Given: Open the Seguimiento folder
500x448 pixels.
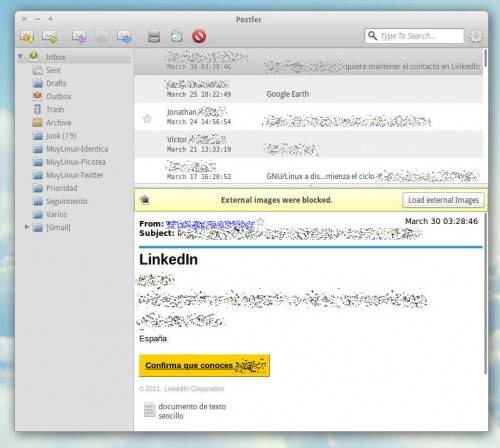Looking at the screenshot, I should [66, 201].
